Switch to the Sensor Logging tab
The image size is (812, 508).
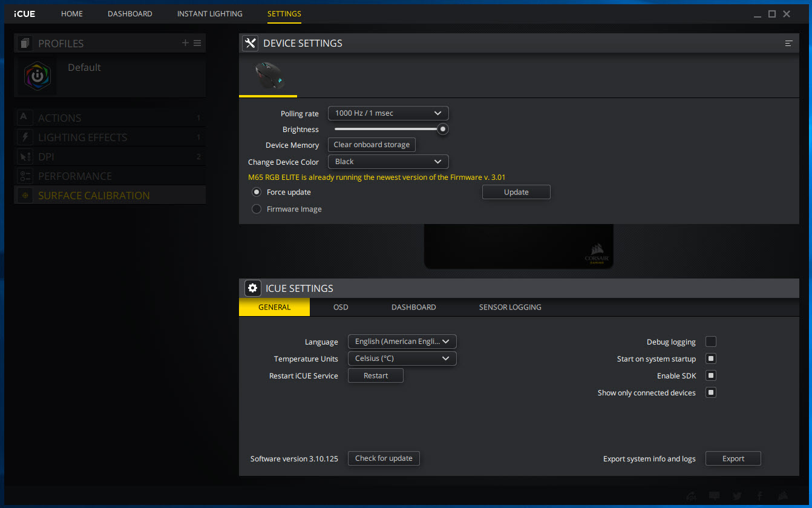(510, 307)
